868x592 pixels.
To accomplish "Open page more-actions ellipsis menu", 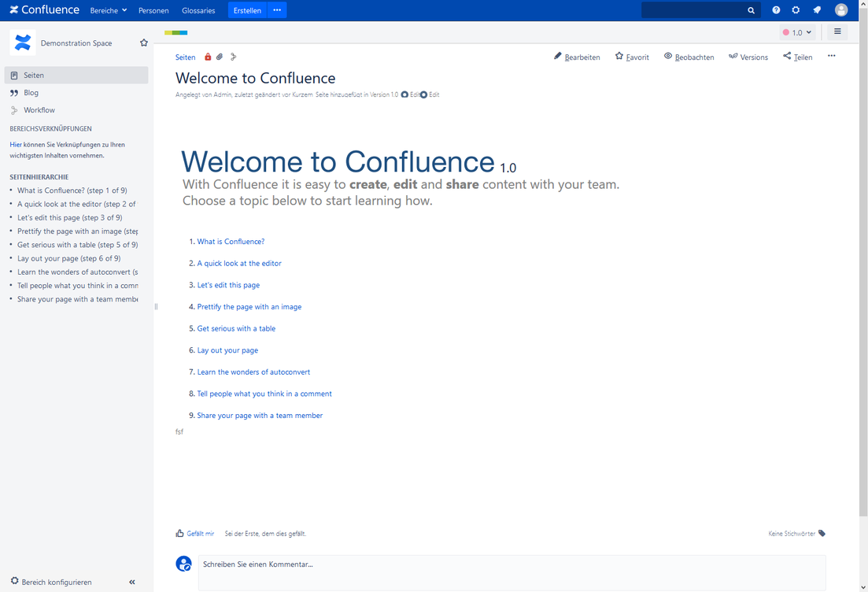I will click(832, 56).
